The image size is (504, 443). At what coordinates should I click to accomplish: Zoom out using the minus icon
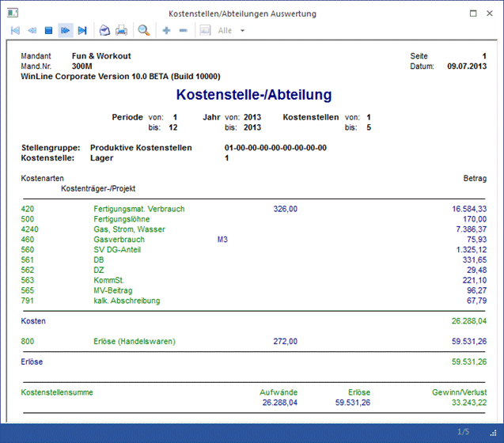pos(184,30)
